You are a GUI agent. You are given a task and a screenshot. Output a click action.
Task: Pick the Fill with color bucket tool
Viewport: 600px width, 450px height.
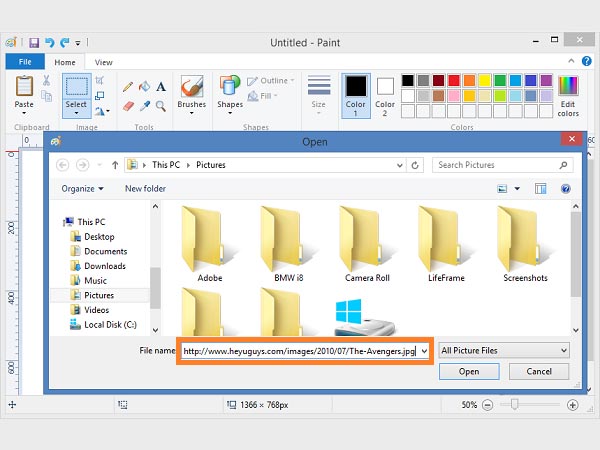pos(144,87)
